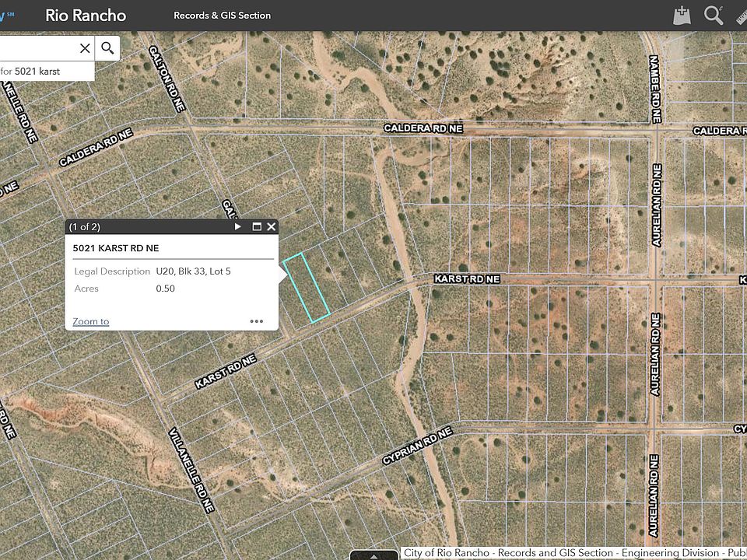Click the Zoom to link

(x=91, y=321)
